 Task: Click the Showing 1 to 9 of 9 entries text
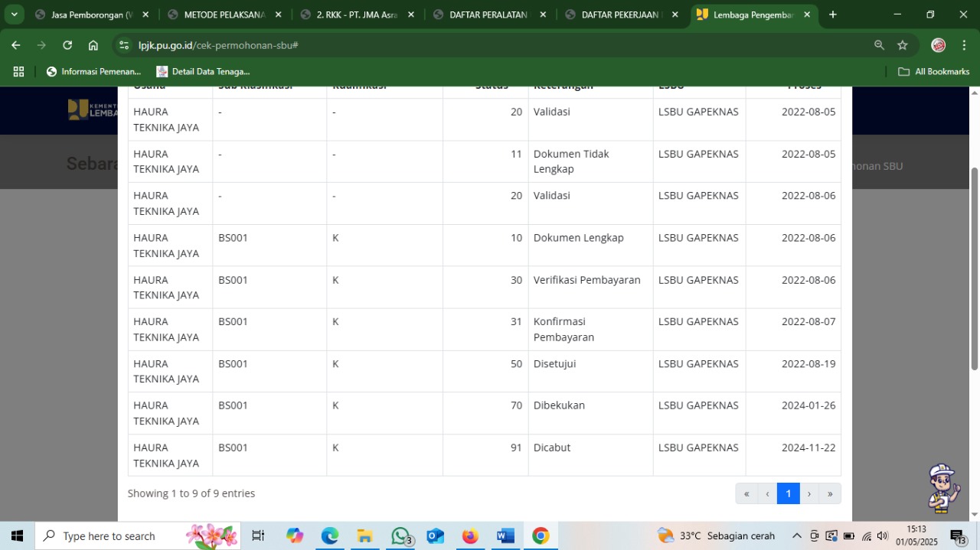191,493
